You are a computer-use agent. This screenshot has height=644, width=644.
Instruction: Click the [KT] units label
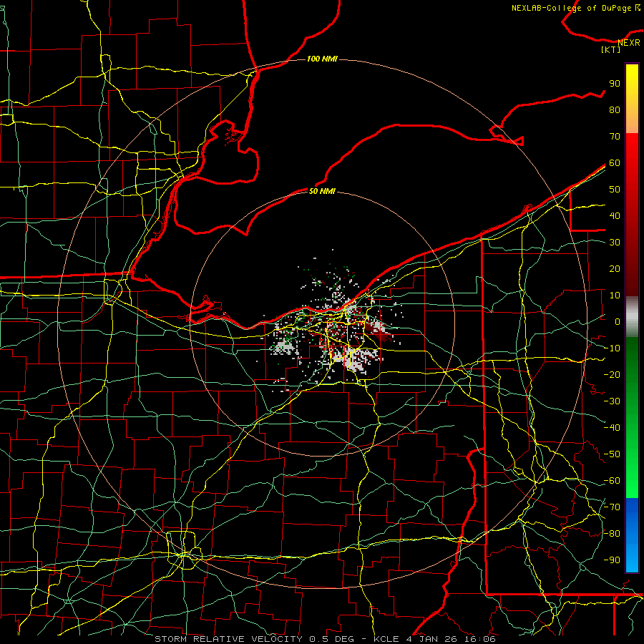[611, 49]
